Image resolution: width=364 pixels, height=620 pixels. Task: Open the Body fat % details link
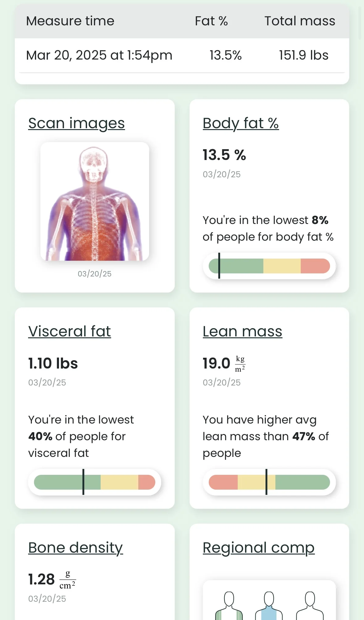coord(241,123)
